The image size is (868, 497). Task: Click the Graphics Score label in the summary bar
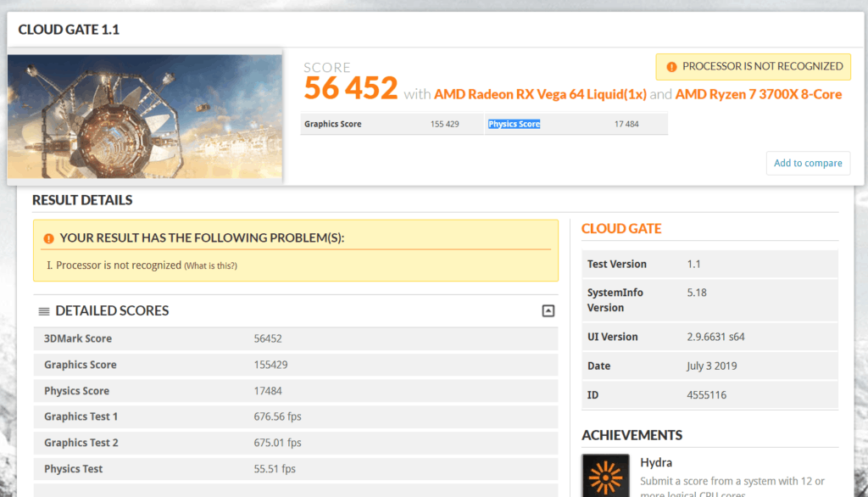tap(333, 124)
